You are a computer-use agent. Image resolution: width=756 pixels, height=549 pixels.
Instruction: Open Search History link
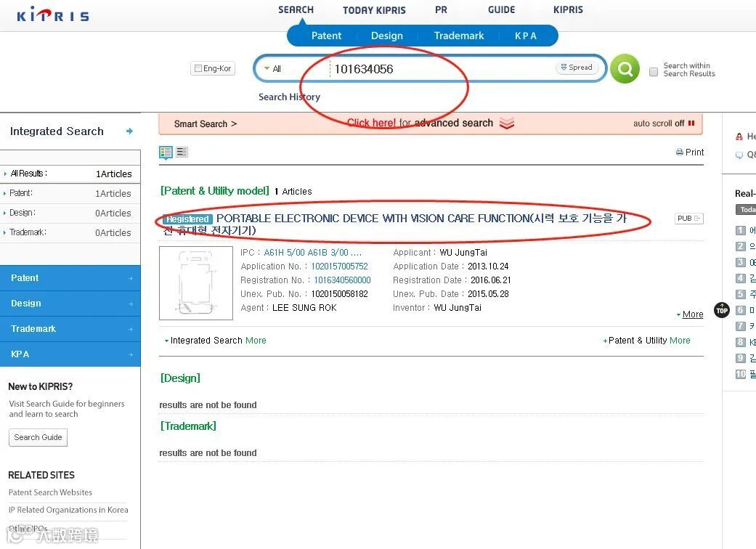[289, 97]
